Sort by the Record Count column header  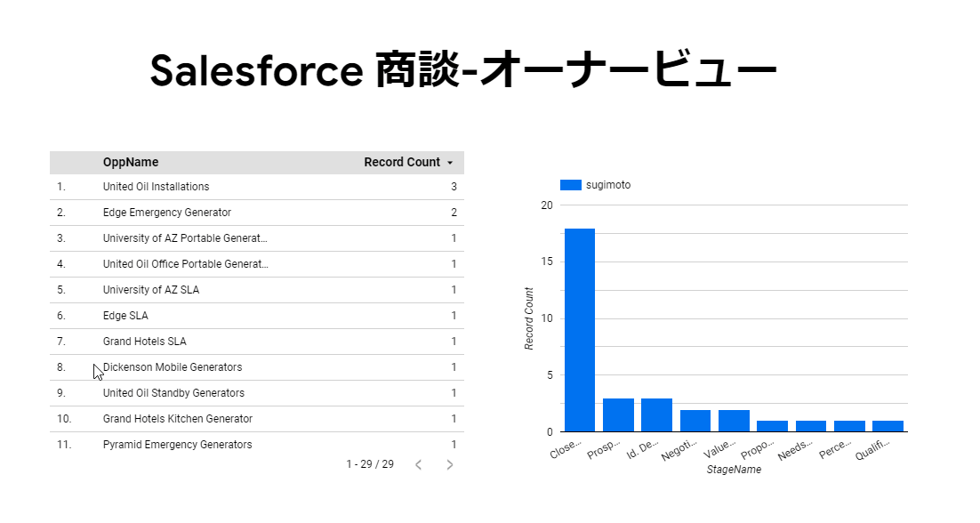[x=402, y=162]
